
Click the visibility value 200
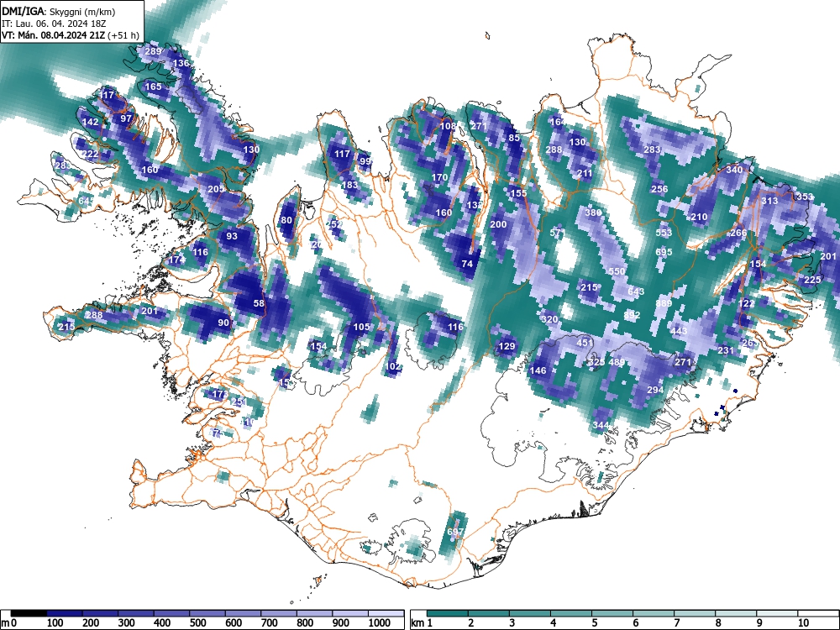tap(498, 224)
